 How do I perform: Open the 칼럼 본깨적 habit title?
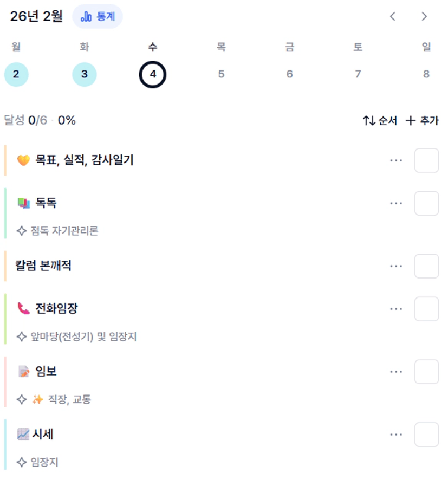43,266
